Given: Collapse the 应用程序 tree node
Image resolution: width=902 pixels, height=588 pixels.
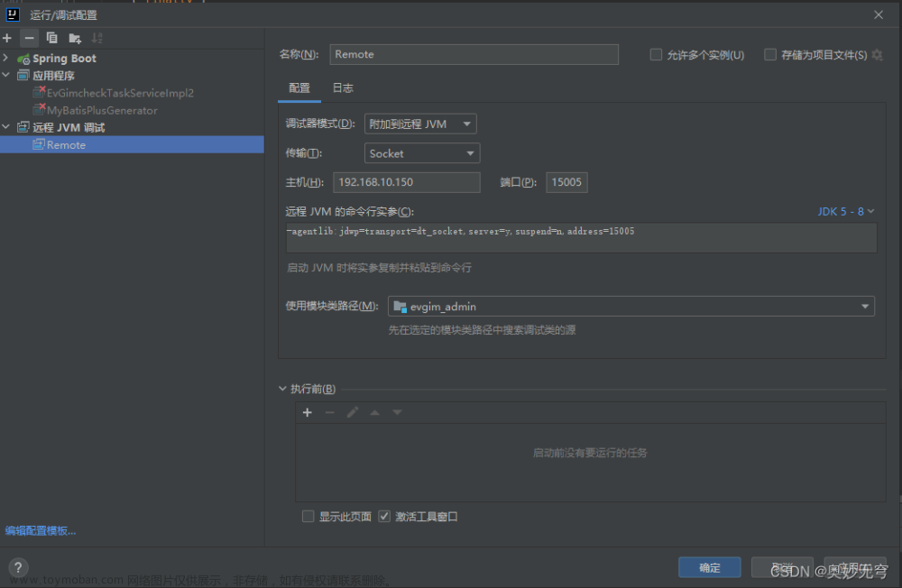Looking at the screenshot, I should click(5, 76).
